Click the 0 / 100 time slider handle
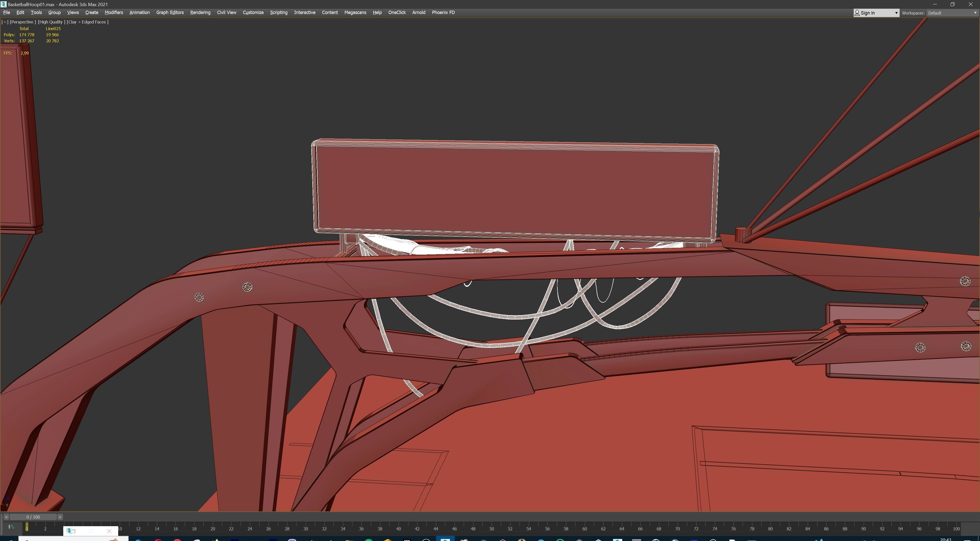This screenshot has width=980, height=541. [33, 517]
